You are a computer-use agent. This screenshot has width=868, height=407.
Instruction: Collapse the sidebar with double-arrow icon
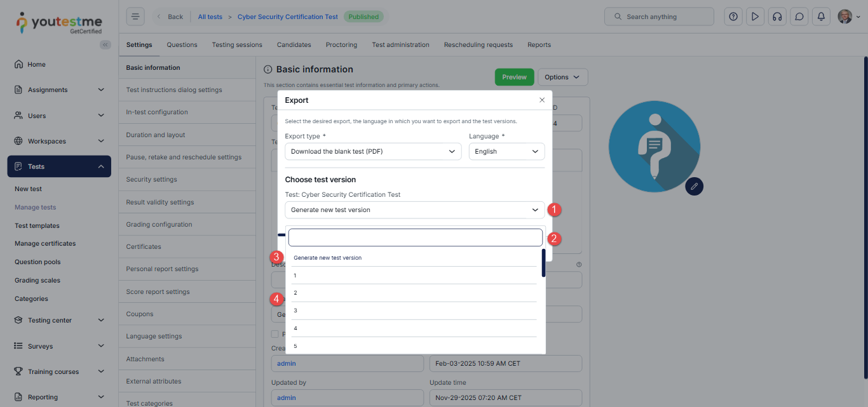coord(105,44)
